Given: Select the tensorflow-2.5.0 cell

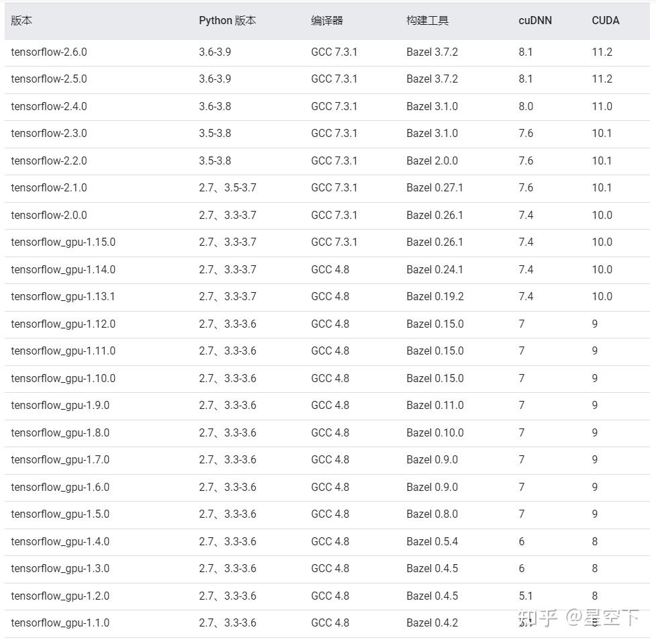Looking at the screenshot, I should pyautogui.click(x=49, y=79).
